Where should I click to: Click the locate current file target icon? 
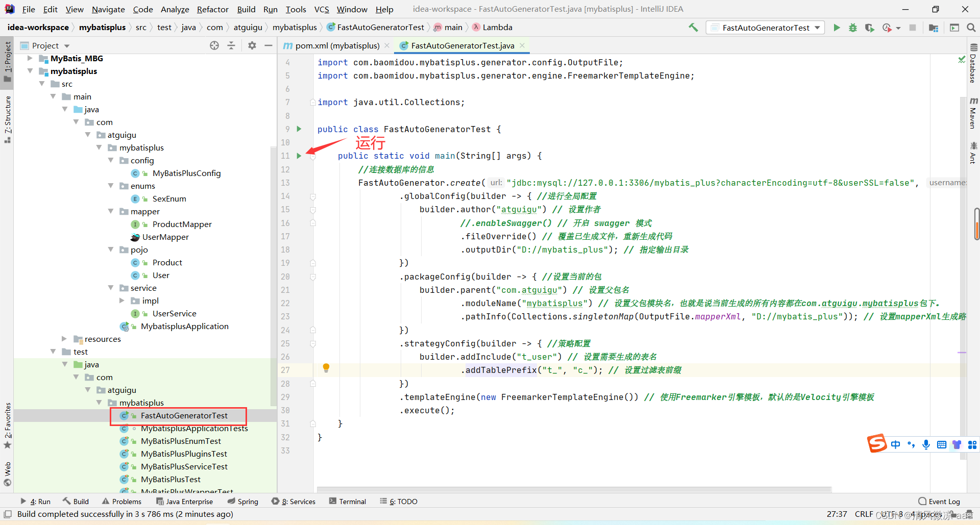(214, 45)
